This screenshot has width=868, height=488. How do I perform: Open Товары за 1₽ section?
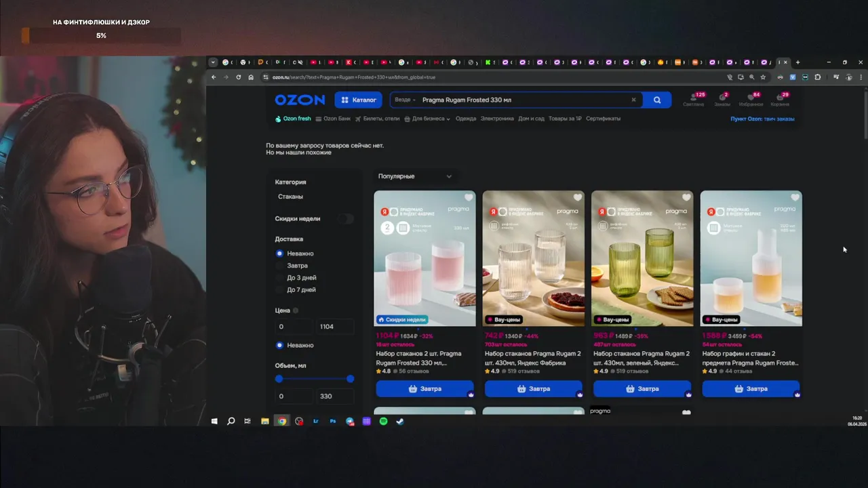click(x=565, y=119)
